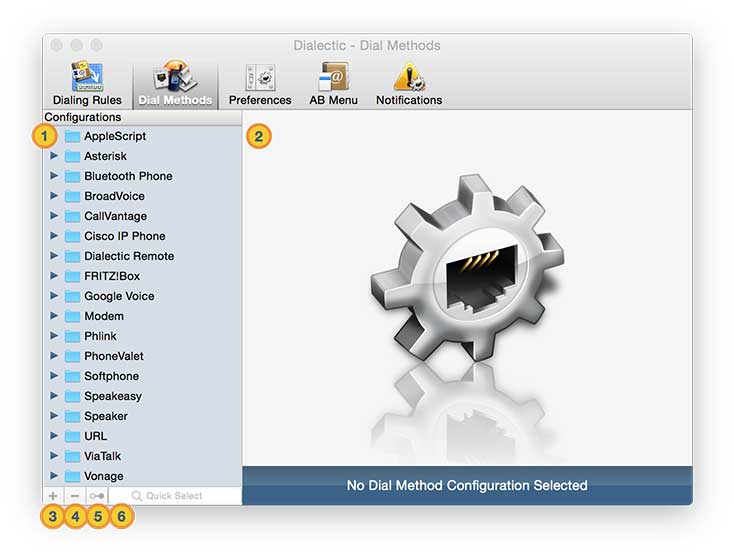The image size is (734, 555).
Task: Select the Cisco IP Phone row label
Action: coord(125,236)
